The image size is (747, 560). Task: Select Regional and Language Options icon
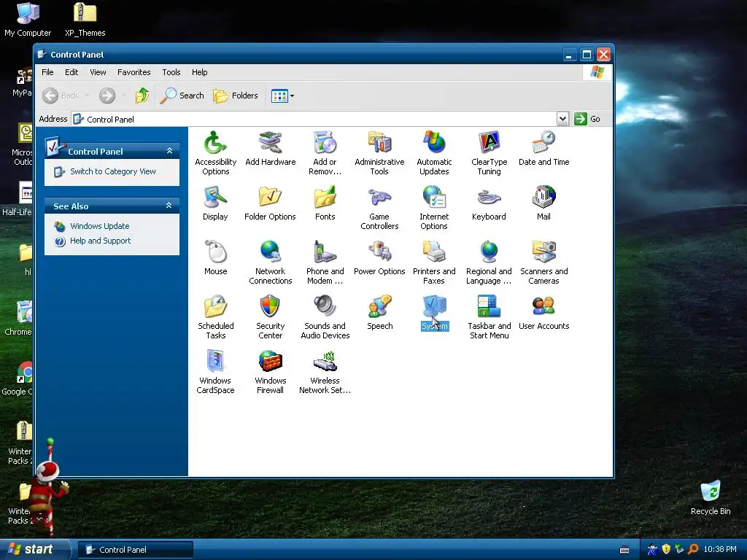(489, 252)
